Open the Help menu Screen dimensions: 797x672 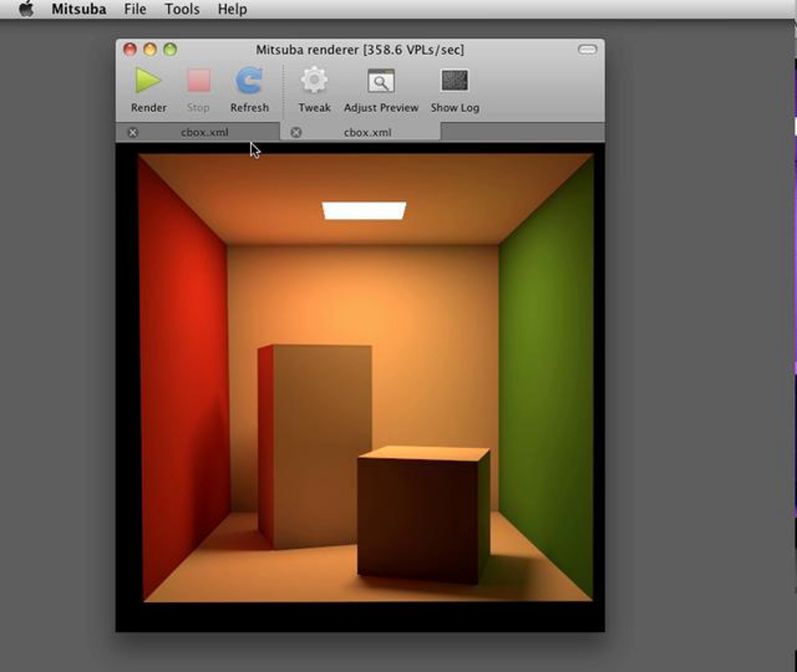click(232, 9)
